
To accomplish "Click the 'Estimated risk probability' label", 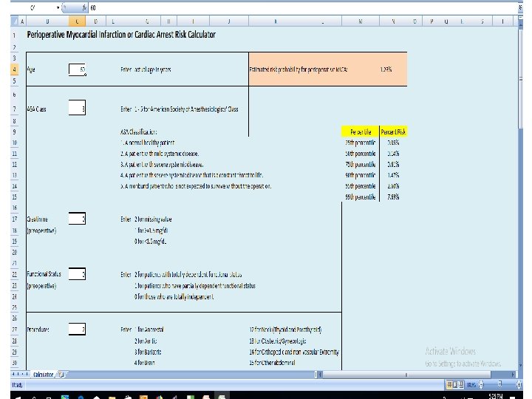I will click(x=299, y=69).
